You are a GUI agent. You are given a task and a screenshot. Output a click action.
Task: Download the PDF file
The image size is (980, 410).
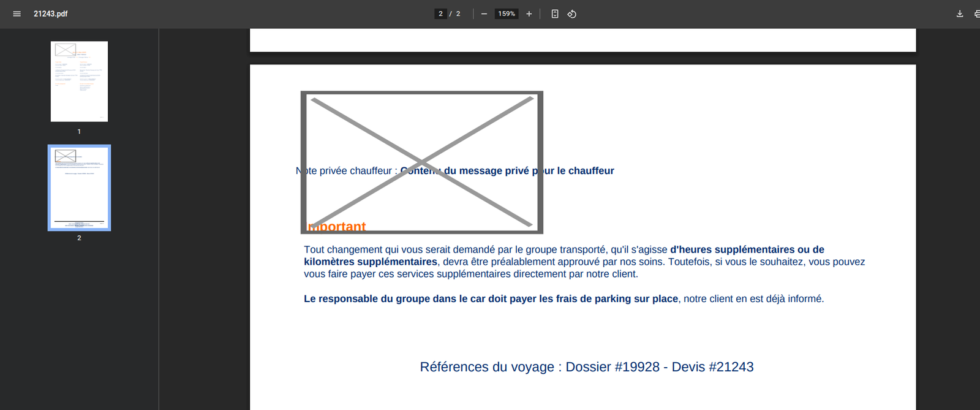coord(960,13)
